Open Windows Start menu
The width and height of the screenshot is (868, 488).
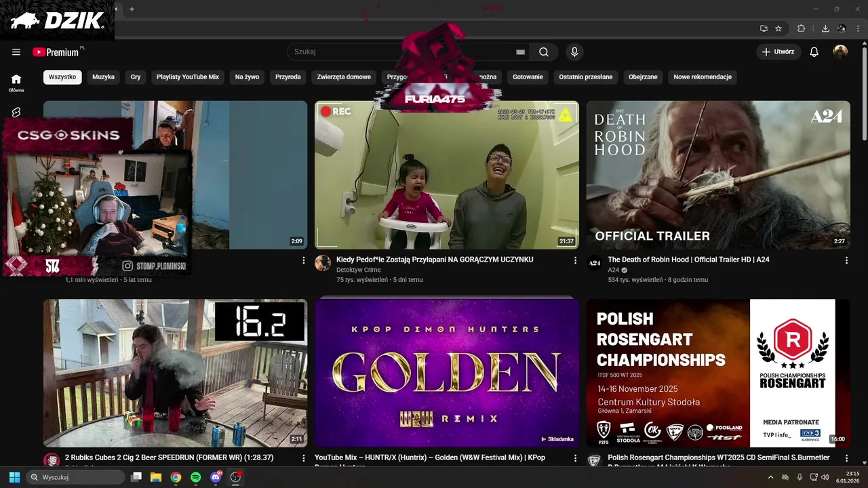pyautogui.click(x=14, y=477)
